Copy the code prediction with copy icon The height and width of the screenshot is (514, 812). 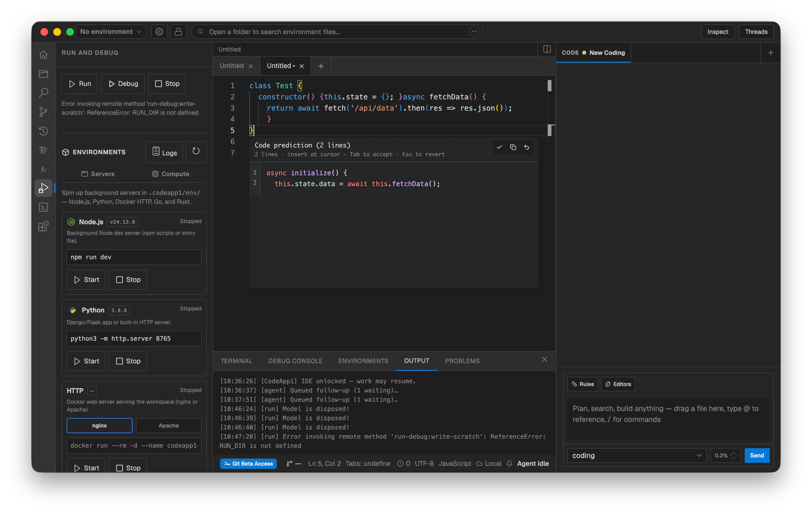(x=513, y=147)
